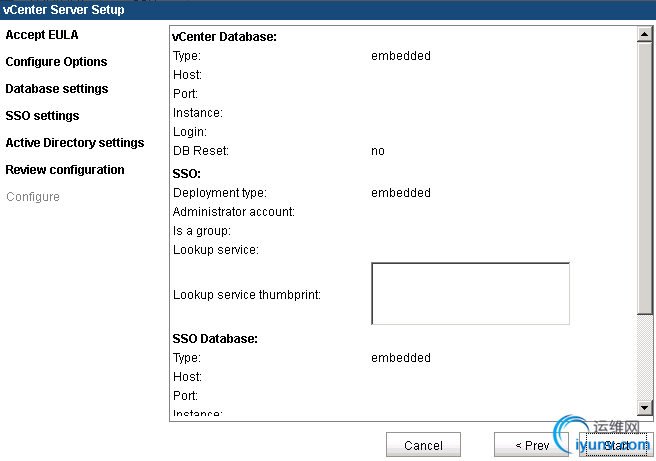The width and height of the screenshot is (656, 461).
Task: Click the vCenter Database Type value embedded
Action: coord(401,56)
